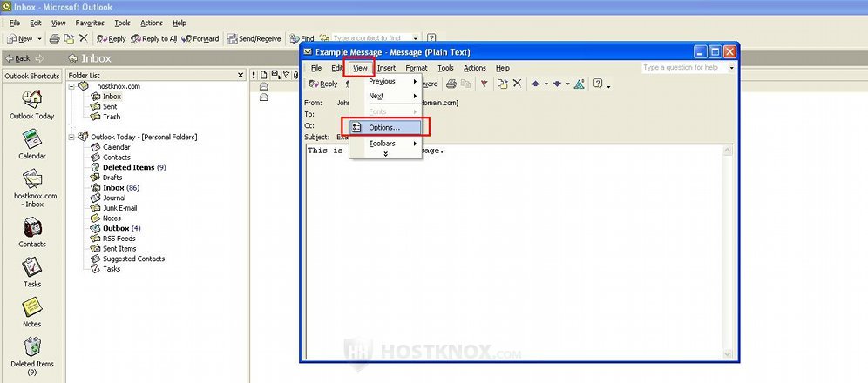Click the Address Book icon beside Find
This screenshot has width=868, height=383.
[324, 38]
